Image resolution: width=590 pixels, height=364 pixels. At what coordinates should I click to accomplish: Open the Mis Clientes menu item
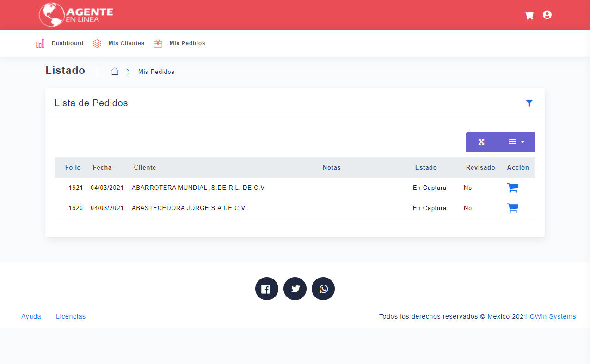click(x=119, y=43)
